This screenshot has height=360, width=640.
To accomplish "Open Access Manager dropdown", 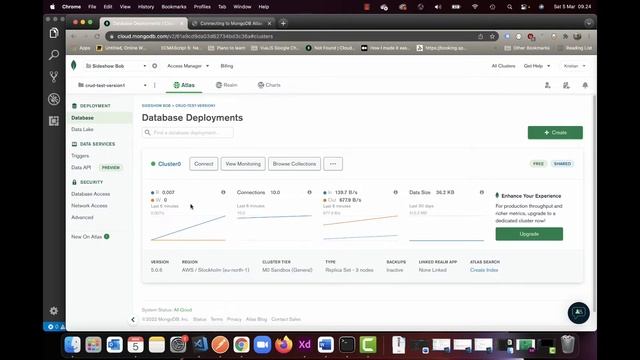I will pyautogui.click(x=188, y=66).
